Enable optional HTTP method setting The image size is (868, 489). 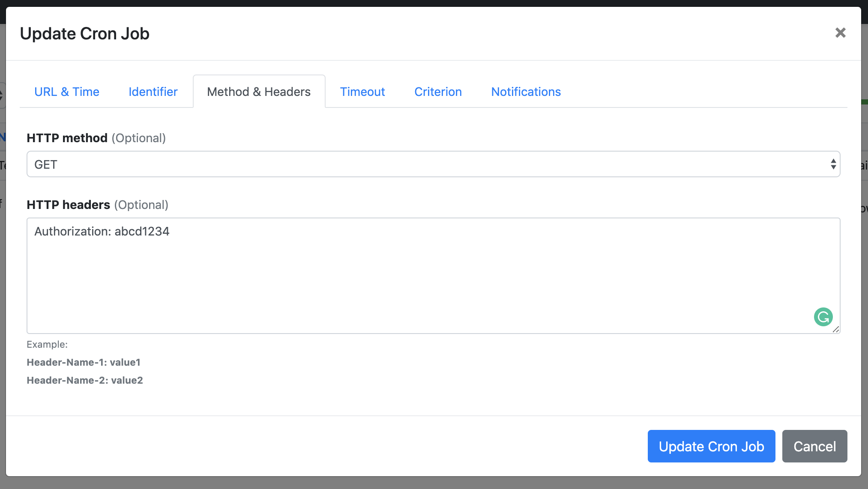pos(434,164)
